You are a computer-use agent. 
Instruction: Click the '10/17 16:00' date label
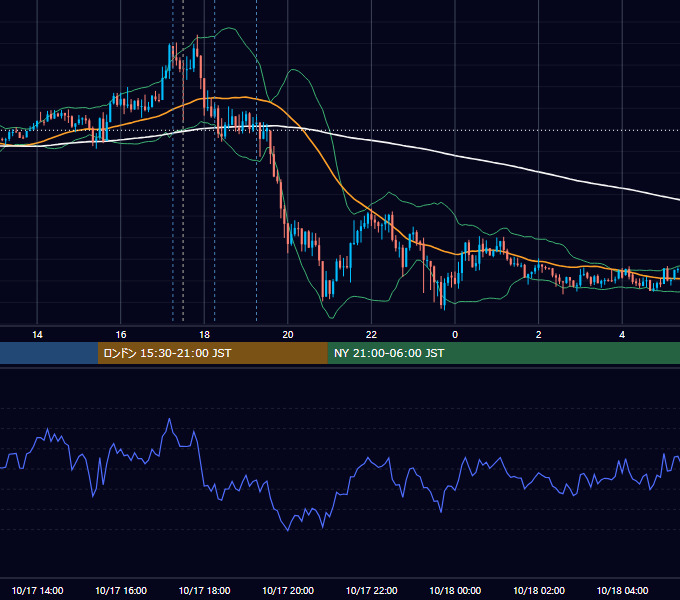[x=121, y=590]
